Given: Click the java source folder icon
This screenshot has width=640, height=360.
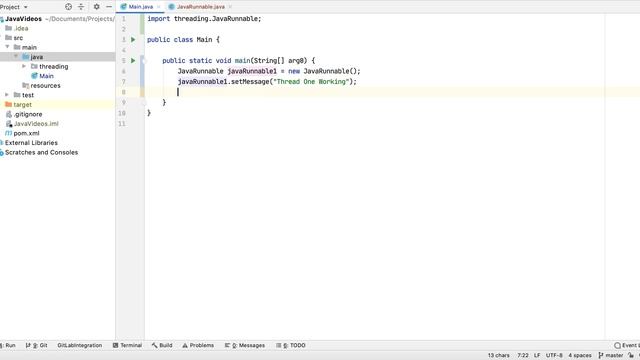Looking at the screenshot, I should [26, 56].
